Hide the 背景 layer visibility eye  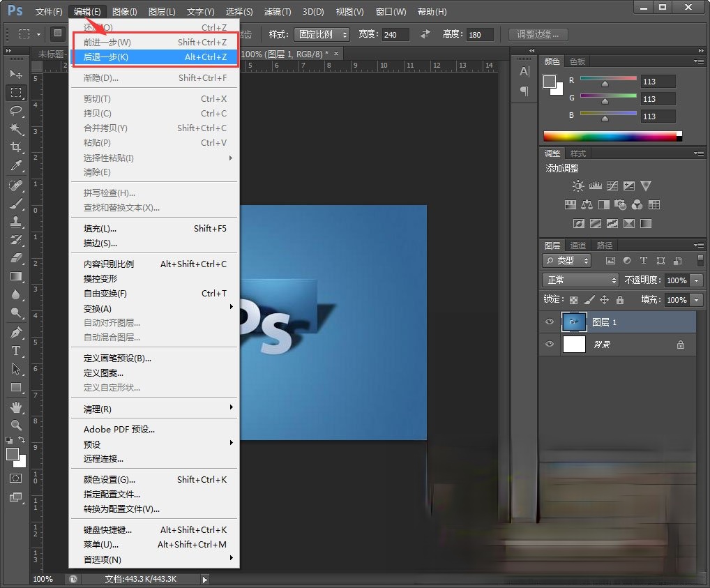550,344
